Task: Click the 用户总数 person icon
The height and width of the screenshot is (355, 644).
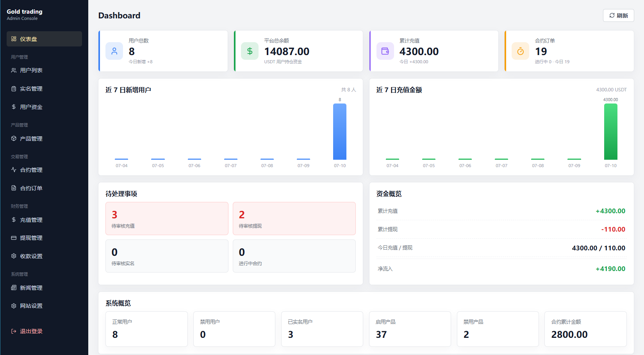Action: point(114,51)
